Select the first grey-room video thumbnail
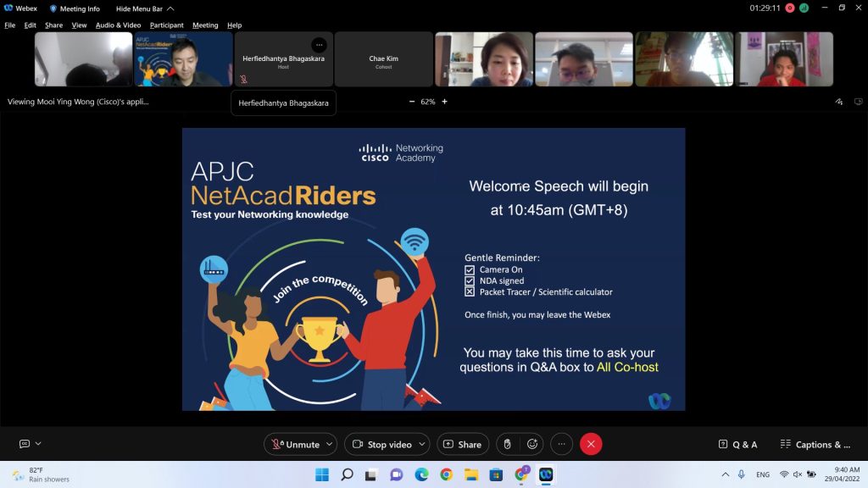This screenshot has width=868, height=488. [84, 59]
